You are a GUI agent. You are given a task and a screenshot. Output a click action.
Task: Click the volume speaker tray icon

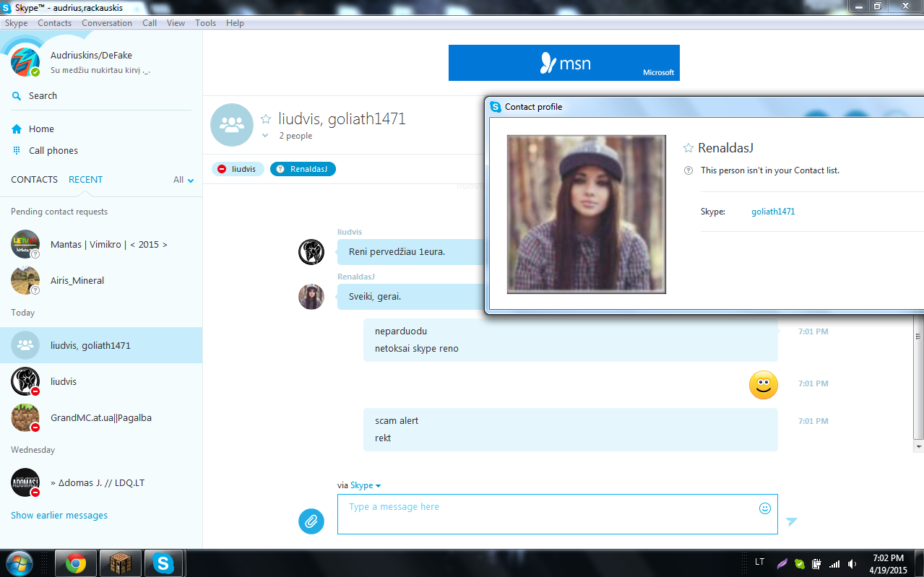852,564
